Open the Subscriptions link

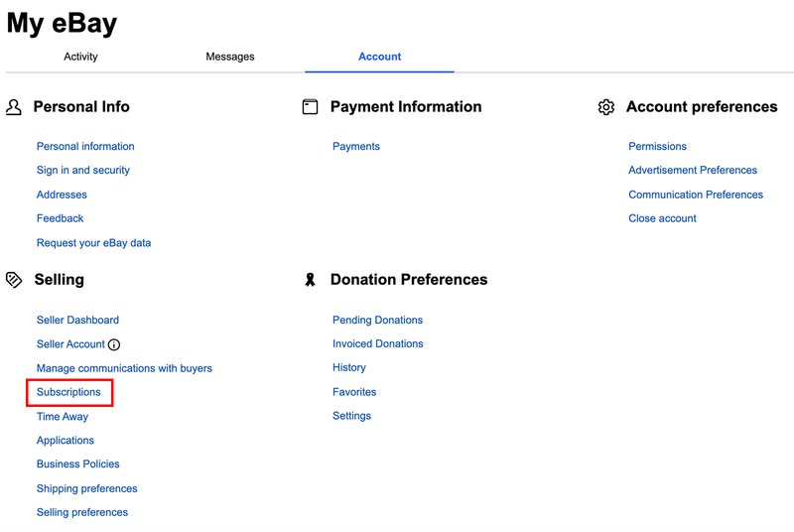[68, 392]
